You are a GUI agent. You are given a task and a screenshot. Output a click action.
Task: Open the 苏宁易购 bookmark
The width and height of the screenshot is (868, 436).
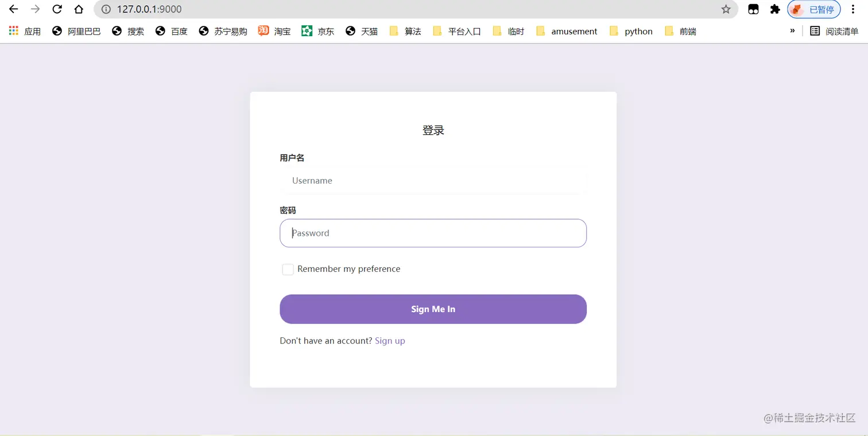coord(223,31)
